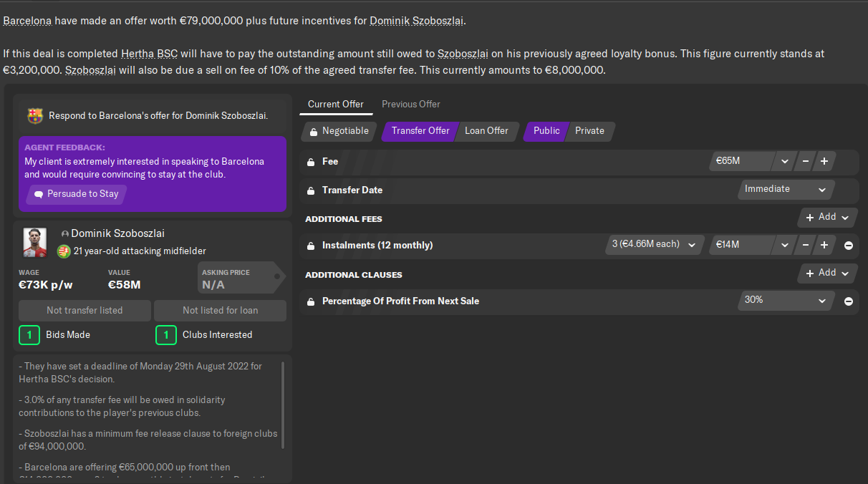Open Dominik Szoboszlai link in headline
868x484 pixels.
pyautogui.click(x=417, y=21)
